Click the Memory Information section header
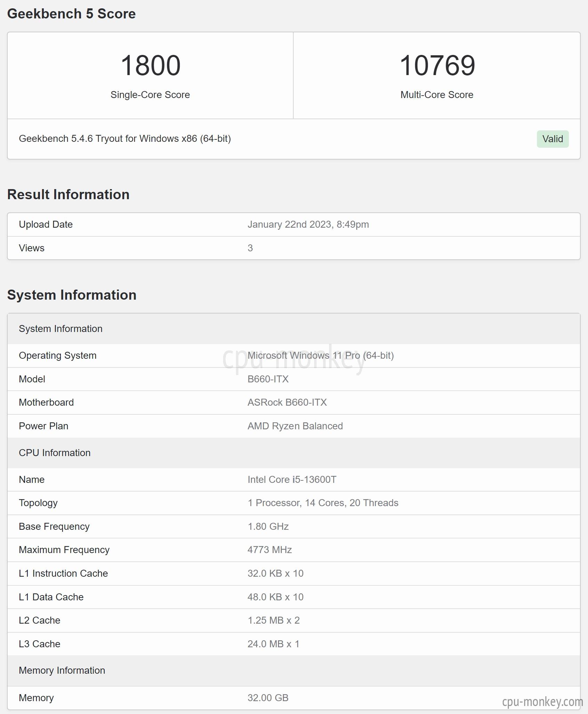588x714 pixels. click(294, 671)
